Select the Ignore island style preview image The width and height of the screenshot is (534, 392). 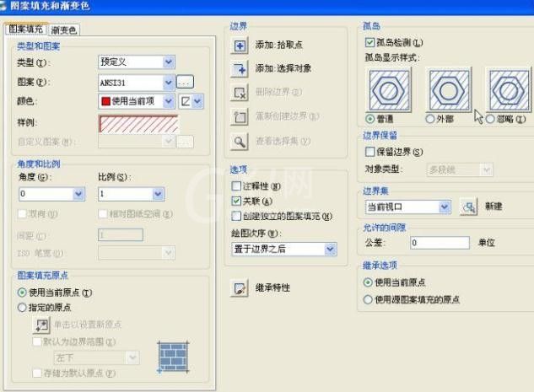pyautogui.click(x=509, y=90)
